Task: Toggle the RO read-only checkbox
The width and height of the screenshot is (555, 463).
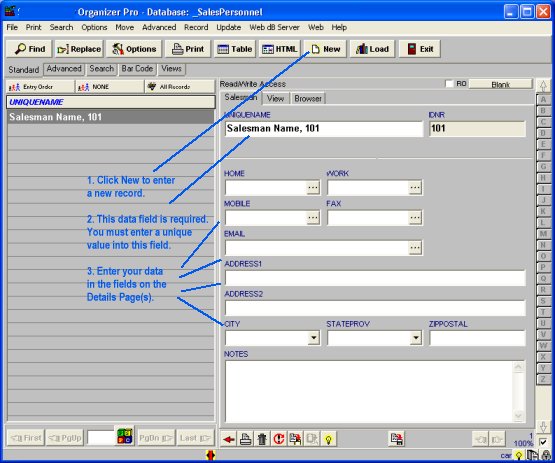Action: (449, 84)
